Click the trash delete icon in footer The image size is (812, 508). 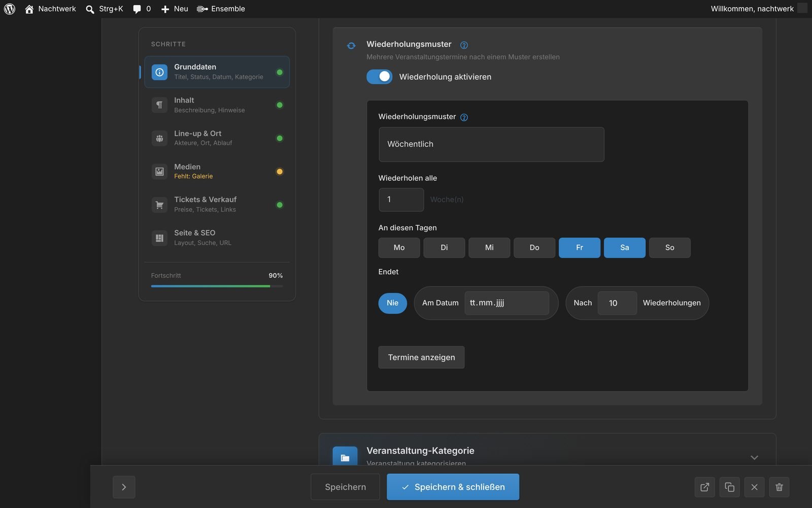[x=780, y=487]
